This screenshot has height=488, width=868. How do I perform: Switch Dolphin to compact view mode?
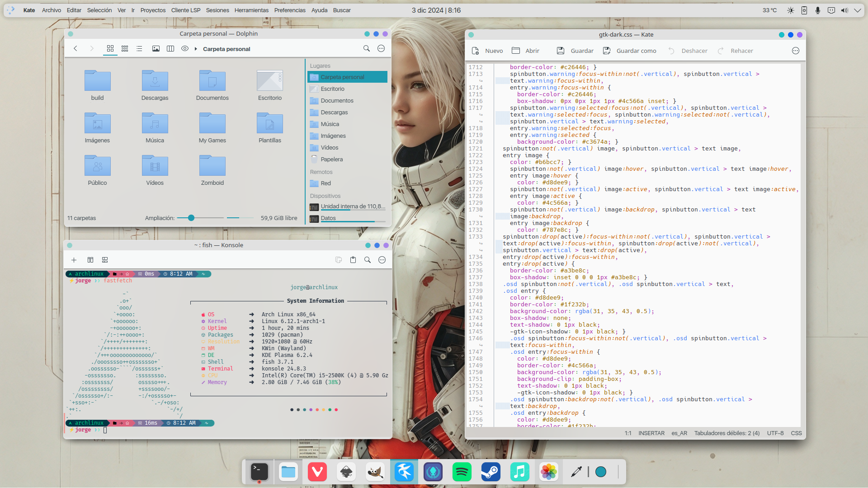(x=125, y=49)
